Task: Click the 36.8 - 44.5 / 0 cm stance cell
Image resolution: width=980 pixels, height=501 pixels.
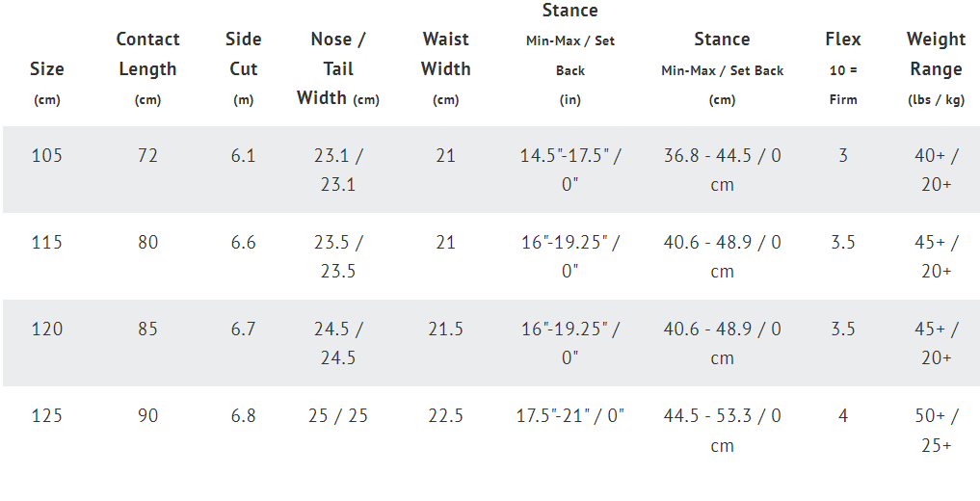Action: (722, 170)
